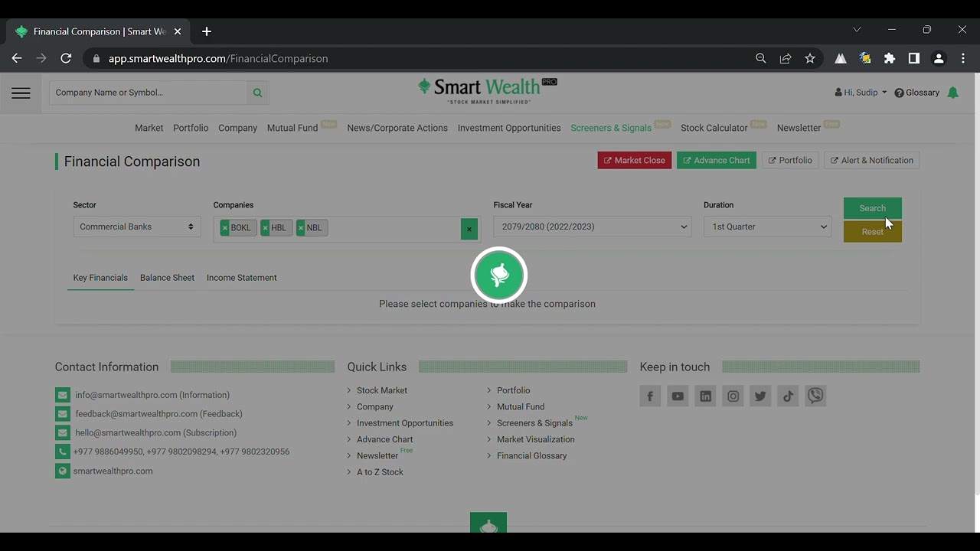980x551 pixels.
Task: Click the green company search icon
Action: click(x=257, y=93)
